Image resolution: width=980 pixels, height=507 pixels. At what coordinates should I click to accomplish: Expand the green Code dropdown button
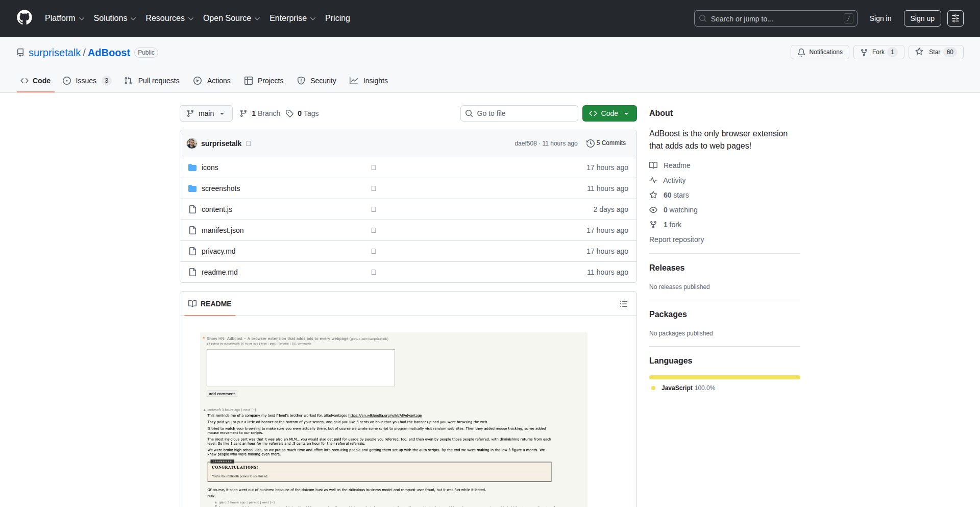(x=609, y=113)
